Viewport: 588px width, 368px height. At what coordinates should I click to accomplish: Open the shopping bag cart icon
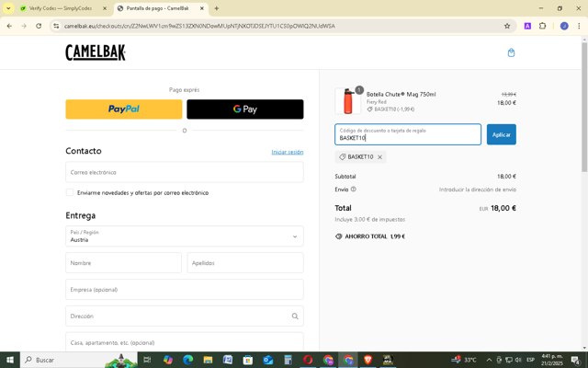point(511,52)
